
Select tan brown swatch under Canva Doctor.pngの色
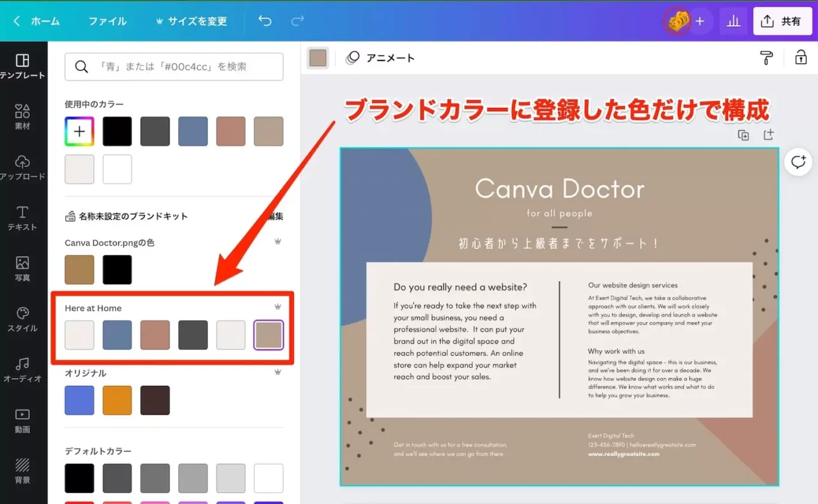click(x=79, y=270)
